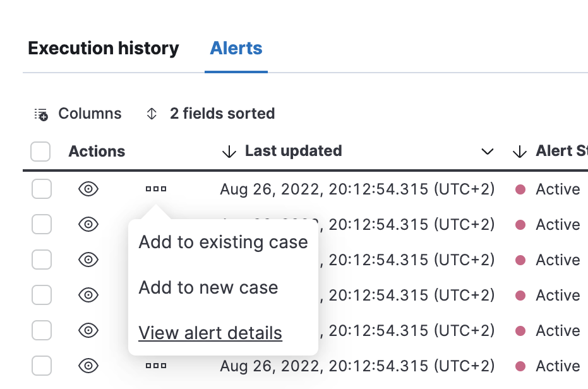Toggle the select-all checkbox in the header
The height and width of the screenshot is (389, 588).
coord(40,152)
